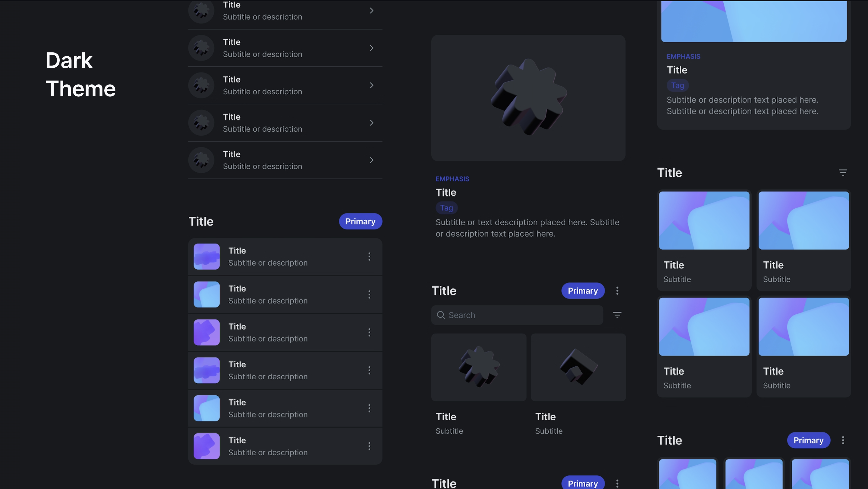Open kebab menu of first thumbnail list row
The width and height of the screenshot is (868, 489).
pyautogui.click(x=369, y=257)
